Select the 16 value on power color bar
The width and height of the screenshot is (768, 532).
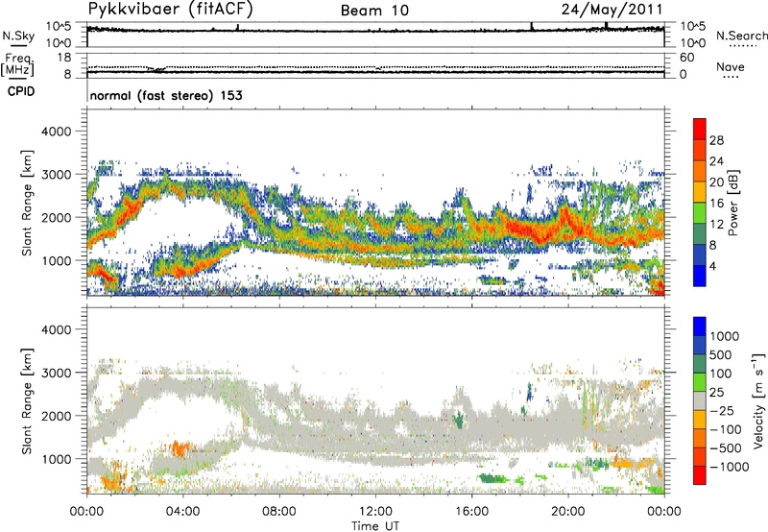[716, 204]
